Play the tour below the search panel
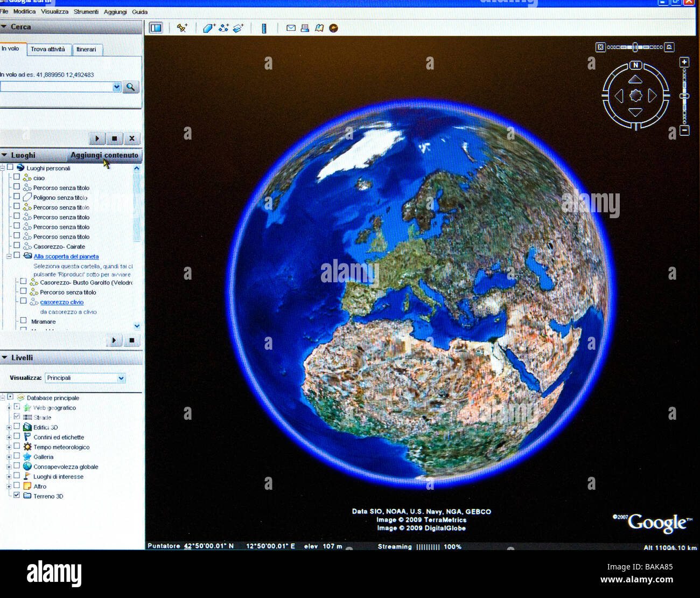The width and height of the screenshot is (700, 598). click(97, 138)
